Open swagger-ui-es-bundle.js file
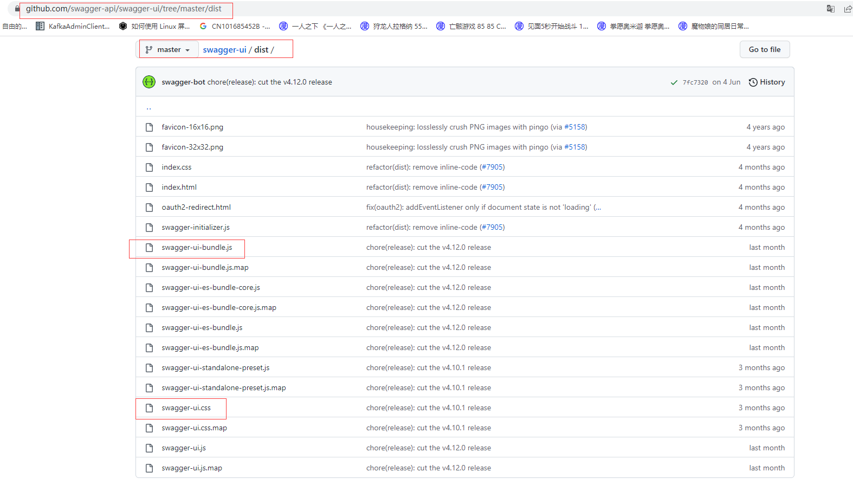Screen dimensions: 853x504 click(x=202, y=328)
